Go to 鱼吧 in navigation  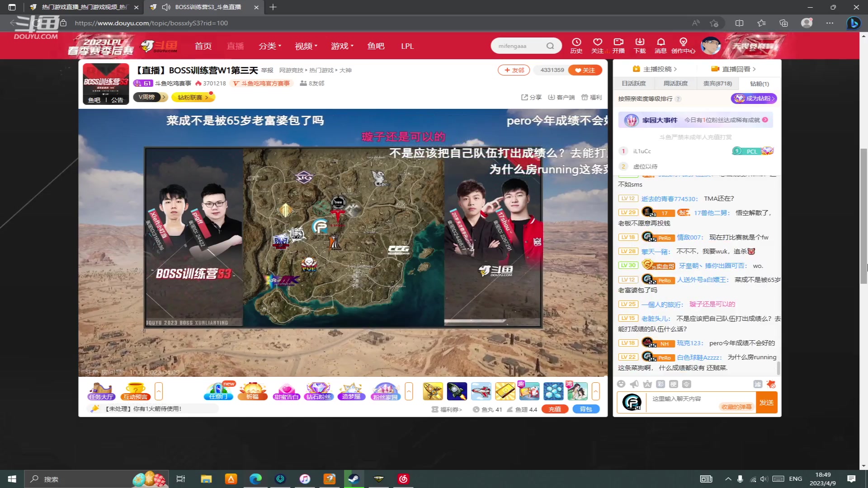click(376, 46)
